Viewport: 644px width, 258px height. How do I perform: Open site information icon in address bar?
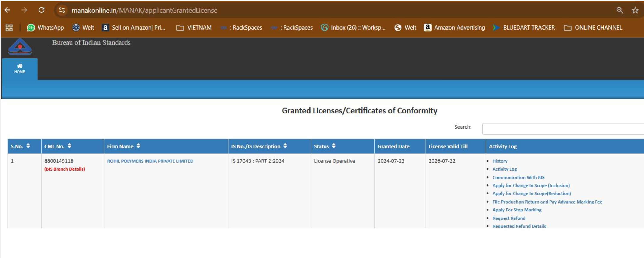click(x=62, y=10)
